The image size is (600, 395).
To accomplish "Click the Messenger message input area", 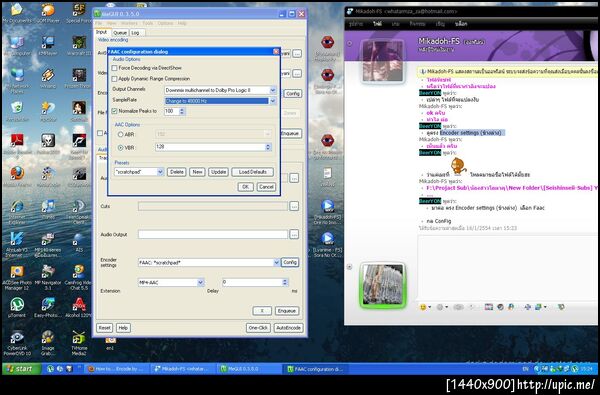I will point(508,267).
